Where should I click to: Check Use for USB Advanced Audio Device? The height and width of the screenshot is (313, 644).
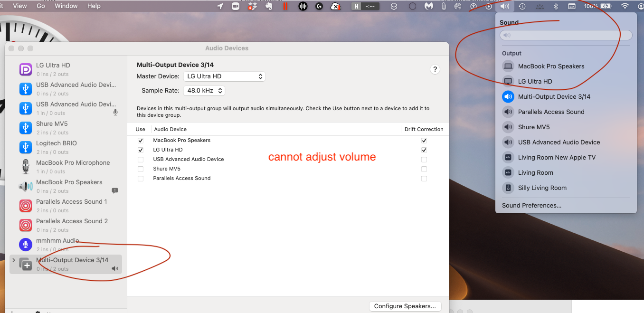pyautogui.click(x=141, y=160)
